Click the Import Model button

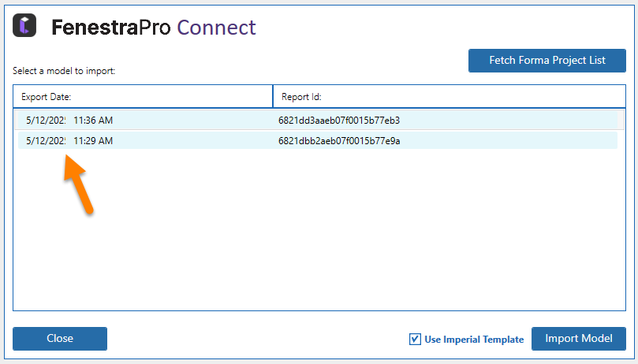coord(578,338)
